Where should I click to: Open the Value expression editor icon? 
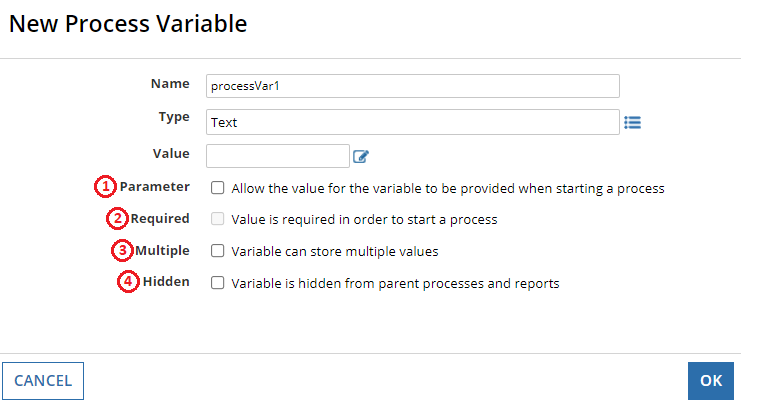[x=361, y=156]
